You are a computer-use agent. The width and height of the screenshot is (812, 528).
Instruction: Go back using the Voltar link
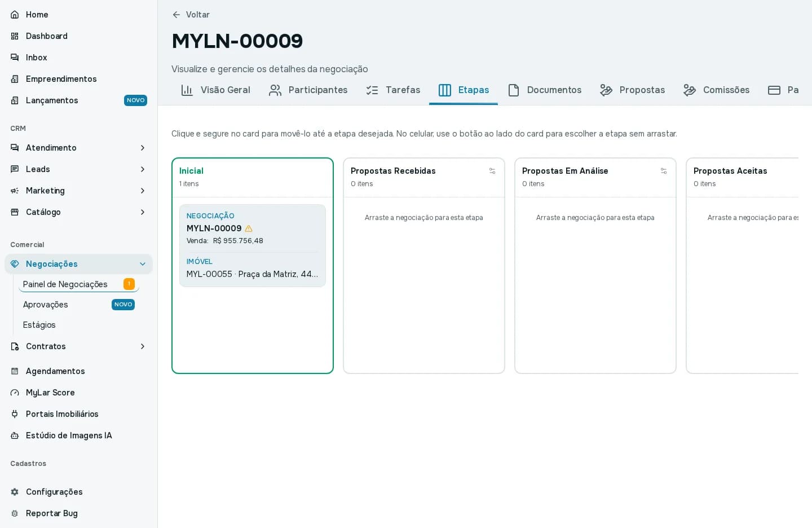tap(191, 15)
